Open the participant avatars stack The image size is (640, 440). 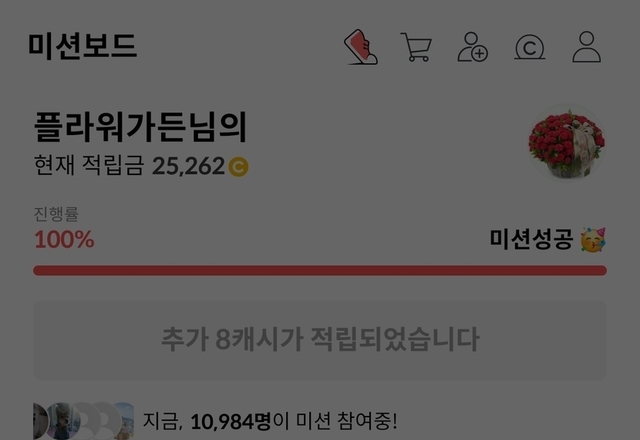pyautogui.click(x=84, y=421)
